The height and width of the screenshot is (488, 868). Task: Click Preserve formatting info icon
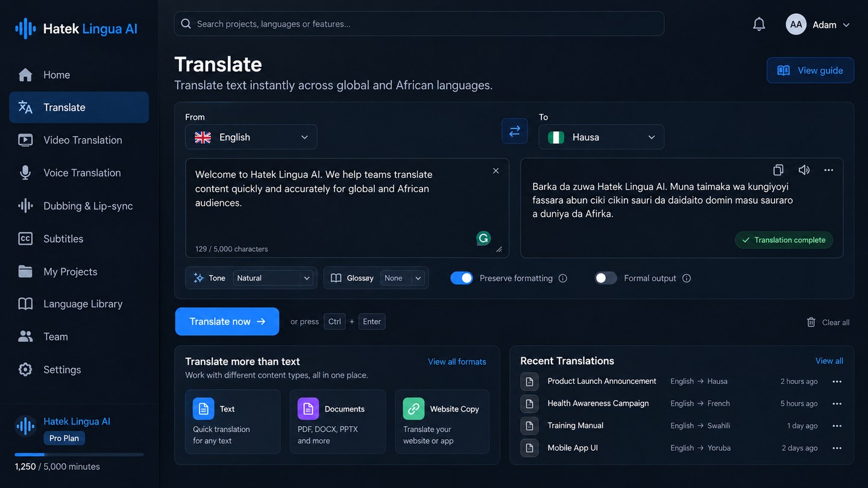click(563, 278)
